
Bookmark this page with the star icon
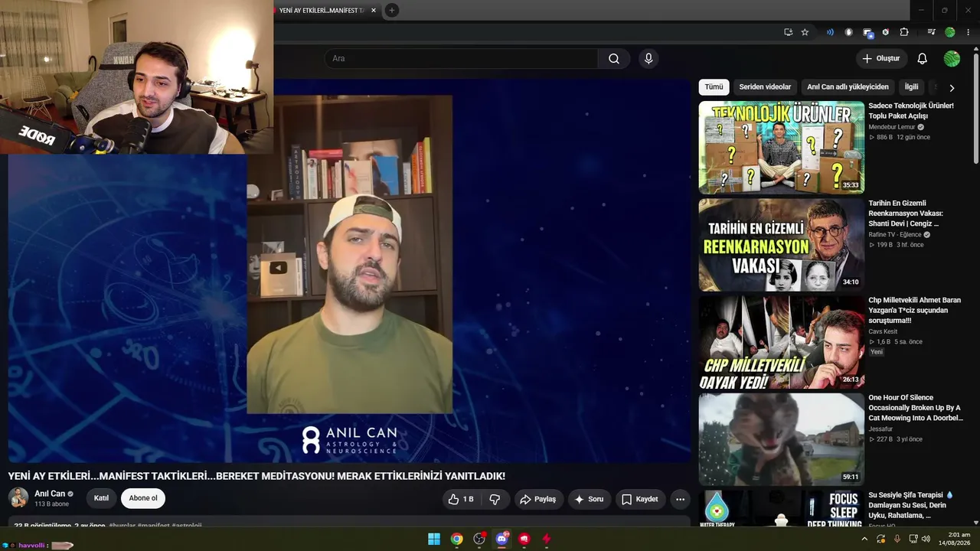tap(805, 32)
